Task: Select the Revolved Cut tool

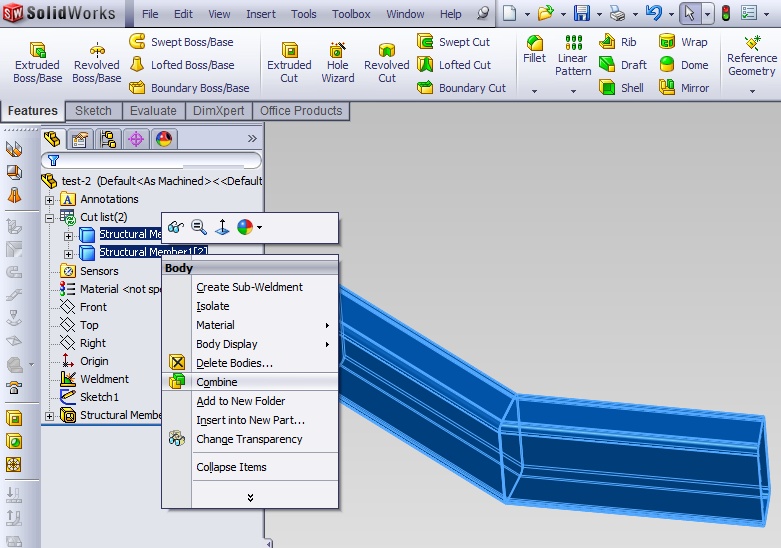Action: click(x=387, y=62)
